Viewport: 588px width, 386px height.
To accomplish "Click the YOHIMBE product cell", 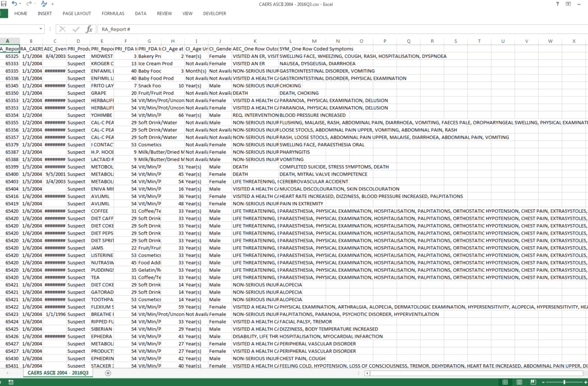I will click(102, 115).
